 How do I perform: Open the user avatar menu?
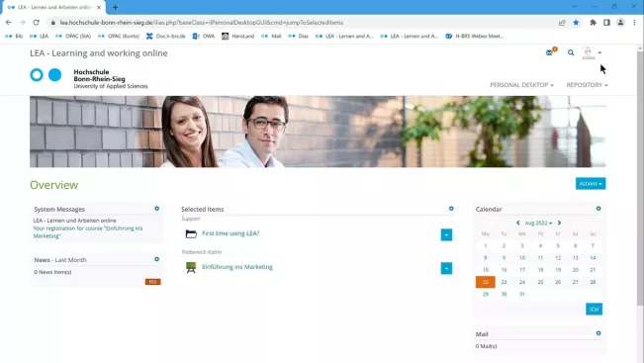click(x=589, y=52)
